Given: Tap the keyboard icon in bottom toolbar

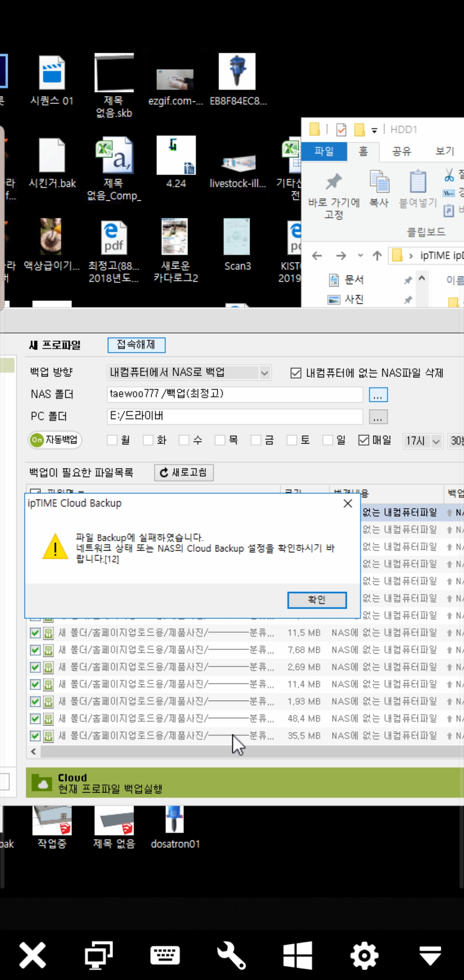Looking at the screenshot, I should pos(165,955).
